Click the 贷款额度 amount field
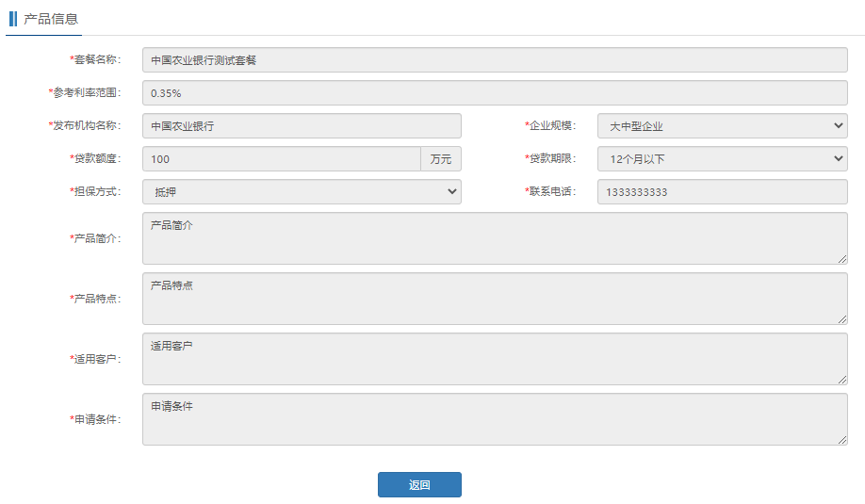The image size is (865, 504). pyautogui.click(x=281, y=159)
